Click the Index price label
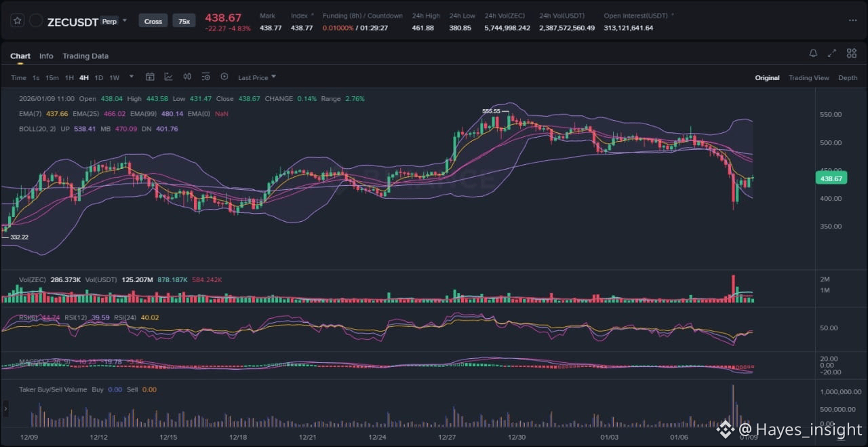Image resolution: width=868 pixels, height=447 pixels. tap(299, 16)
